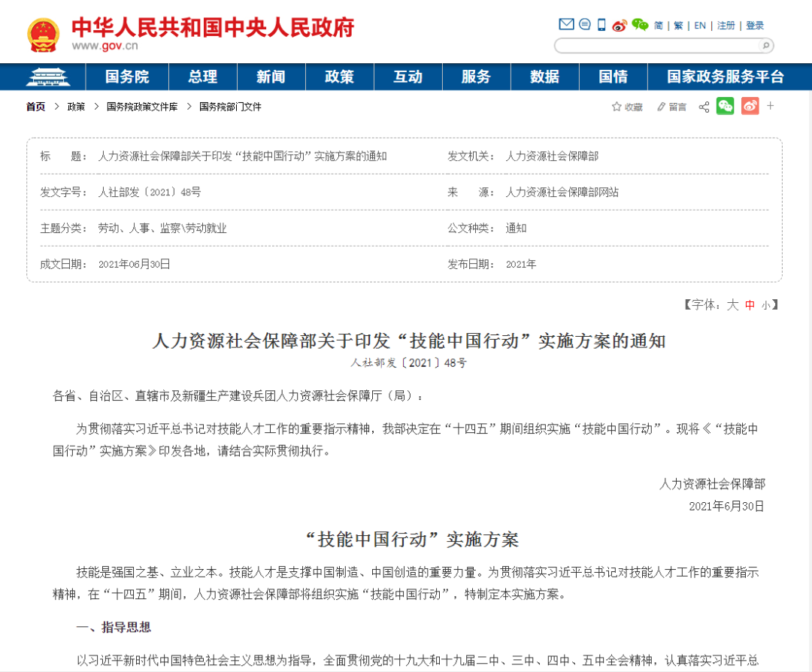Screen dimensions: 812x672
Task: Open the mobile version icon in the header
Action: [x=601, y=24]
